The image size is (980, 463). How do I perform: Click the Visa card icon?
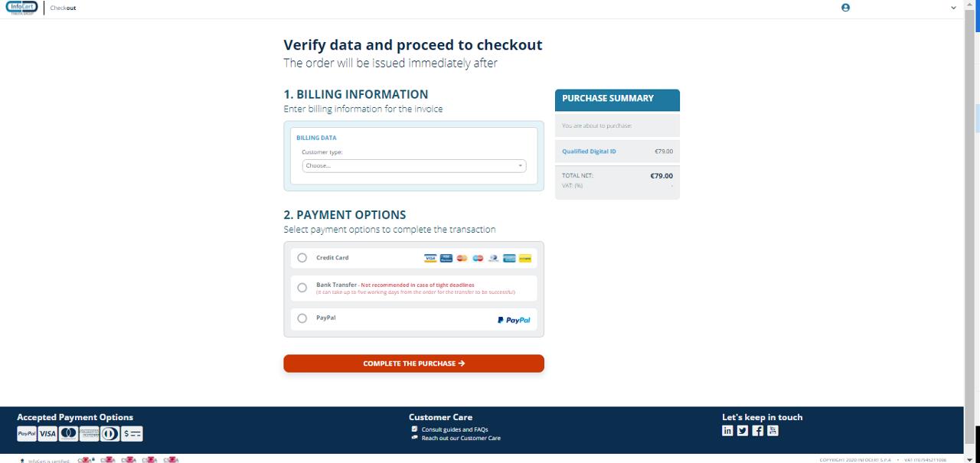coord(430,258)
